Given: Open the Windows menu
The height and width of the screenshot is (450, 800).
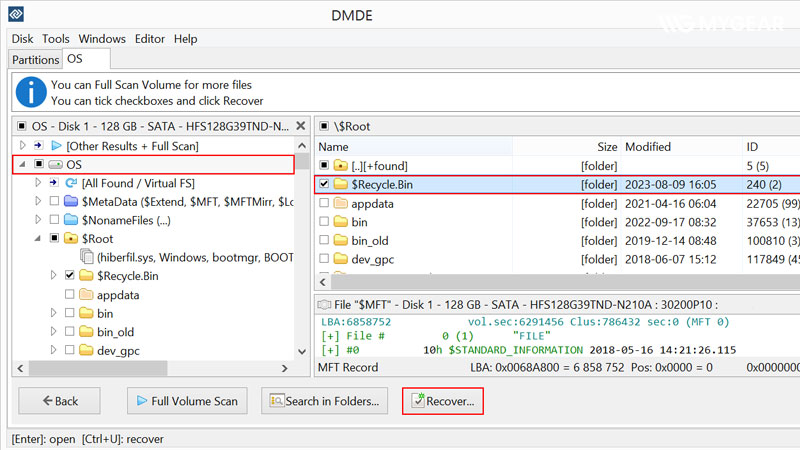Looking at the screenshot, I should pos(102,39).
